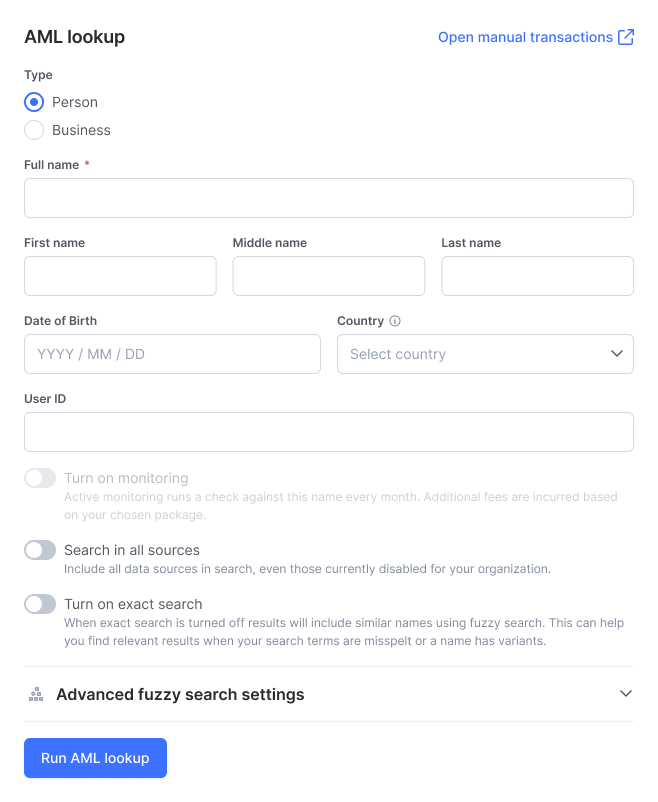Click the chevron next to Advanced fuzzy search
This screenshot has height=802, width=658.
coord(625,694)
